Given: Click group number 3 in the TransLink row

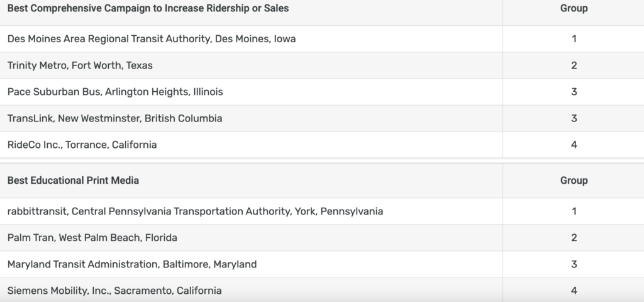Looking at the screenshot, I should [x=574, y=118].
